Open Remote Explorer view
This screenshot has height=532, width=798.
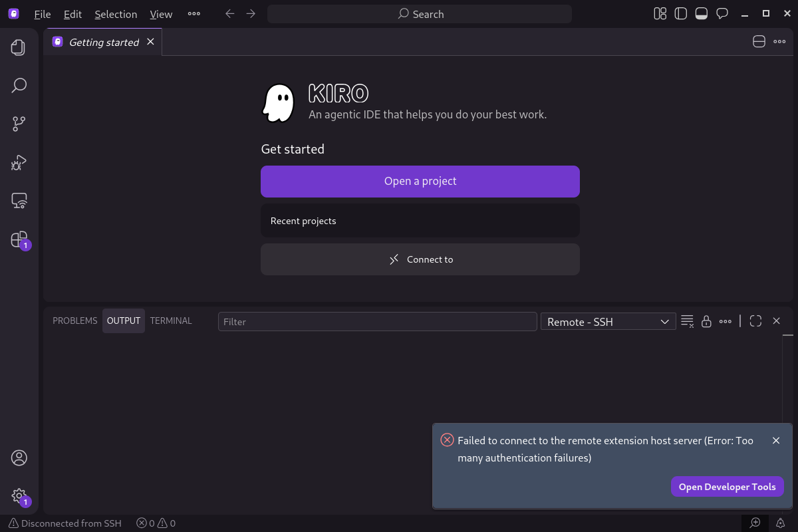[19, 201]
